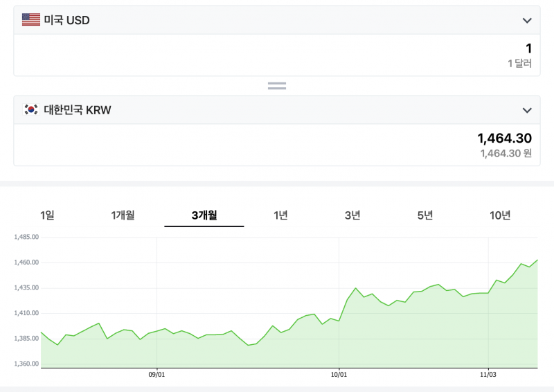554x392 pixels.
Task: Click the 1,464.30 원 caption text
Action: (x=506, y=154)
